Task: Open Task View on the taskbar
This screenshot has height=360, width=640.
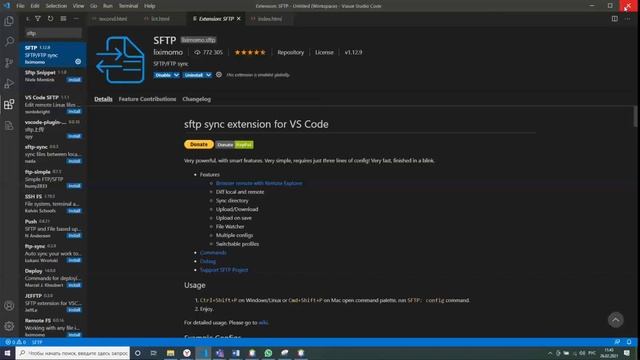Action: click(153, 353)
